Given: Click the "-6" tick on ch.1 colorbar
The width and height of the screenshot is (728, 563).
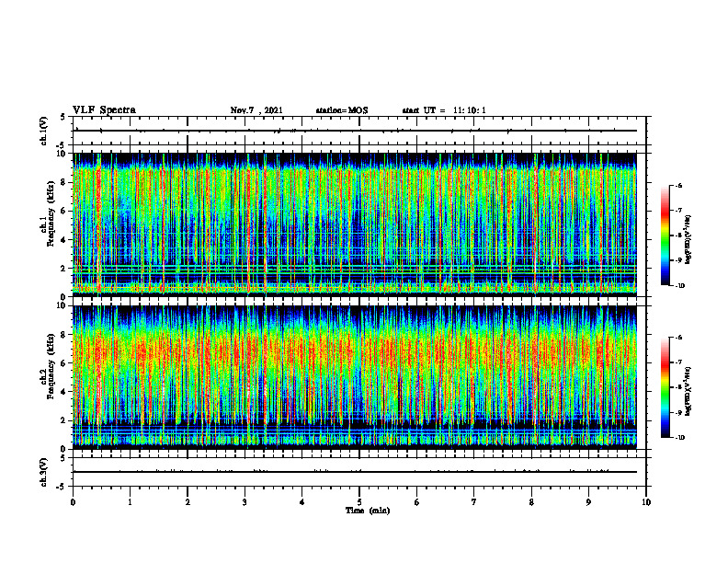Looking at the screenshot, I should [678, 186].
